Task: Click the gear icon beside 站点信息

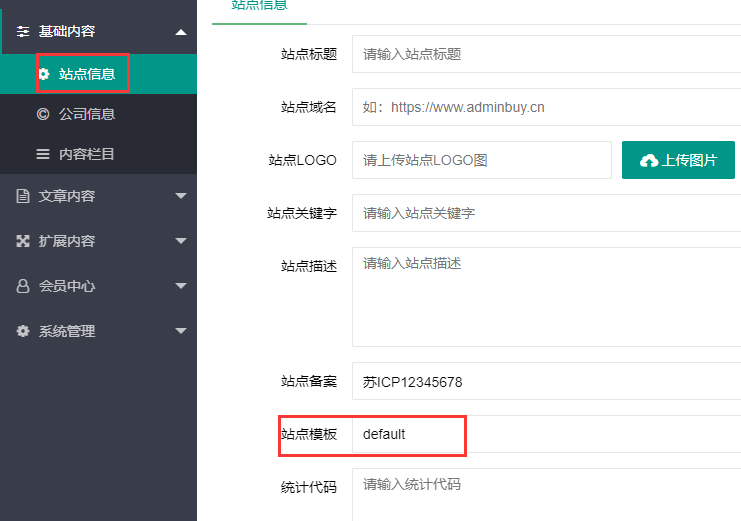Action: tap(43, 74)
